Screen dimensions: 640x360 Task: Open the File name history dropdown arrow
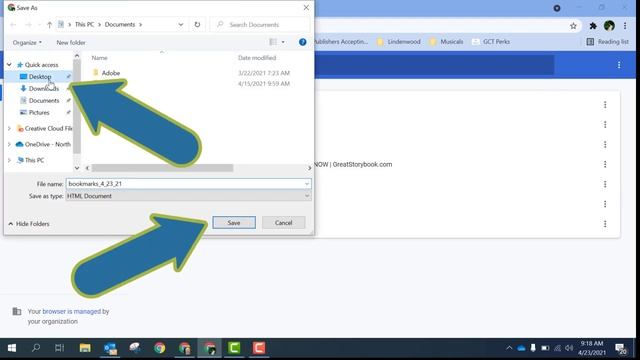pyautogui.click(x=307, y=184)
